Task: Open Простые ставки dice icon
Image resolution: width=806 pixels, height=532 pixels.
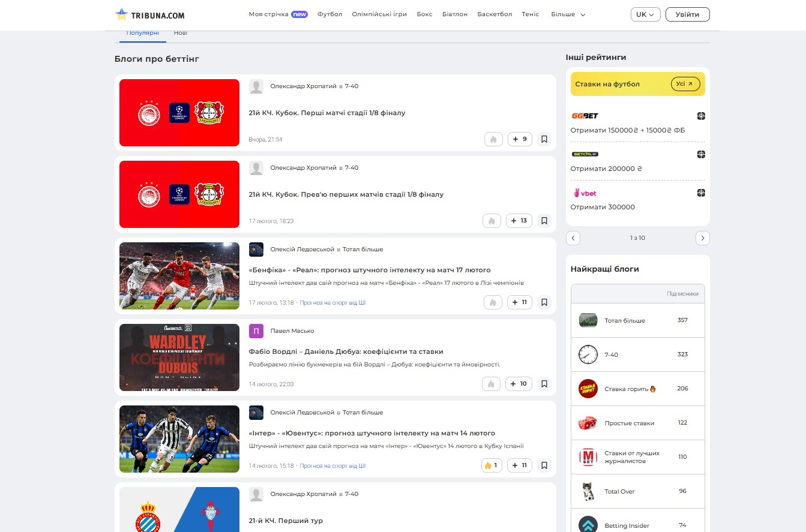Action: (588, 423)
